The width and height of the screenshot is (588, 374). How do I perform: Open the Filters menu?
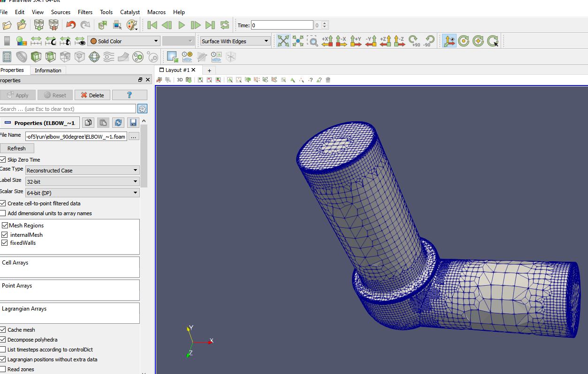[85, 12]
